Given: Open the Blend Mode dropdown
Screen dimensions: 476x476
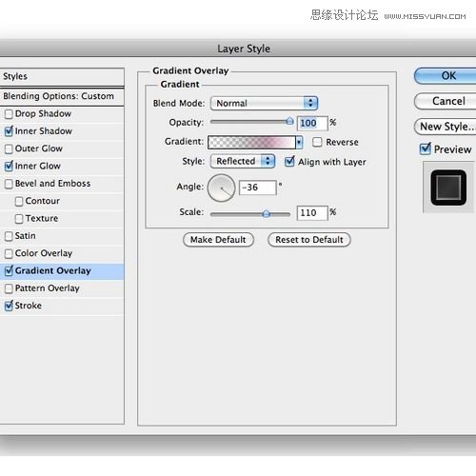Looking at the screenshot, I should 264,103.
